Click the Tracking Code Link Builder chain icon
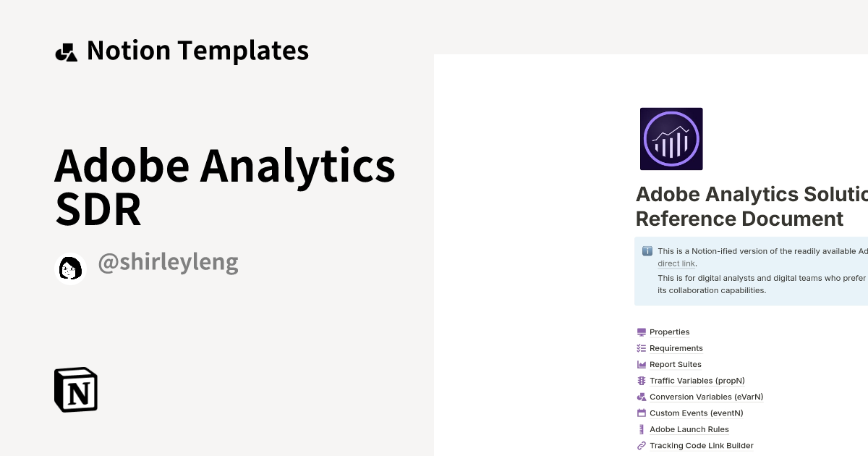Viewport: 868px width, 456px height. (641, 445)
